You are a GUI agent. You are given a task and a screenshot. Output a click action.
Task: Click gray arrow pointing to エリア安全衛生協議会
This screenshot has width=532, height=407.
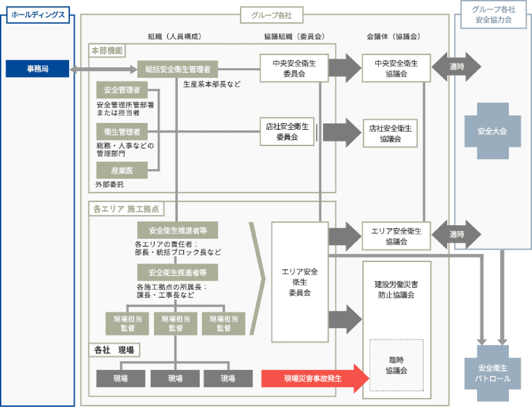[x=345, y=237]
